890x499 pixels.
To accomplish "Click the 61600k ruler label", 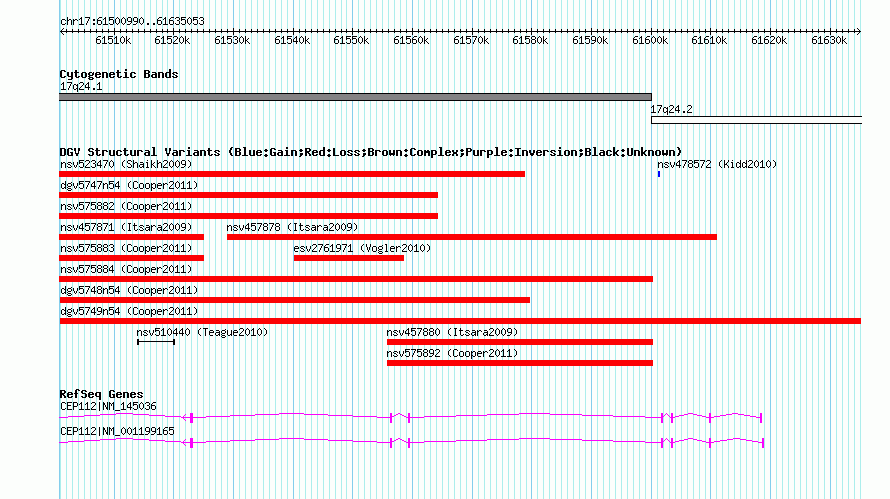I will (x=650, y=40).
